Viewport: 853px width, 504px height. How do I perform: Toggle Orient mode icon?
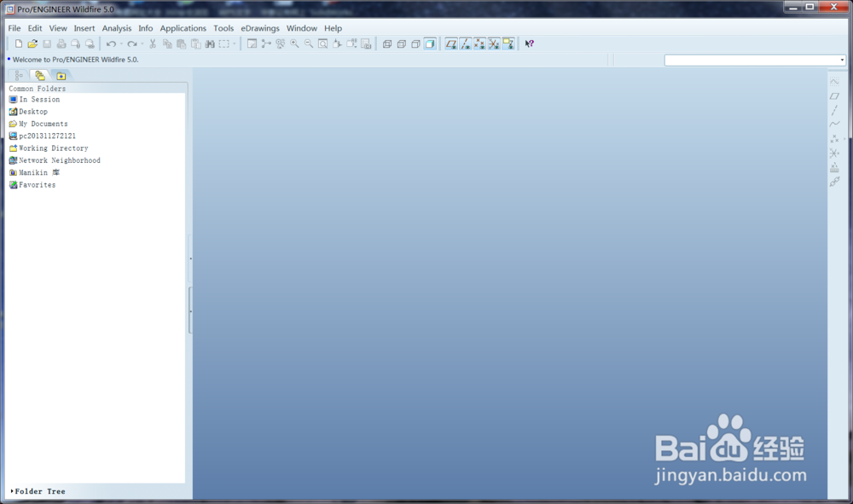tap(280, 44)
